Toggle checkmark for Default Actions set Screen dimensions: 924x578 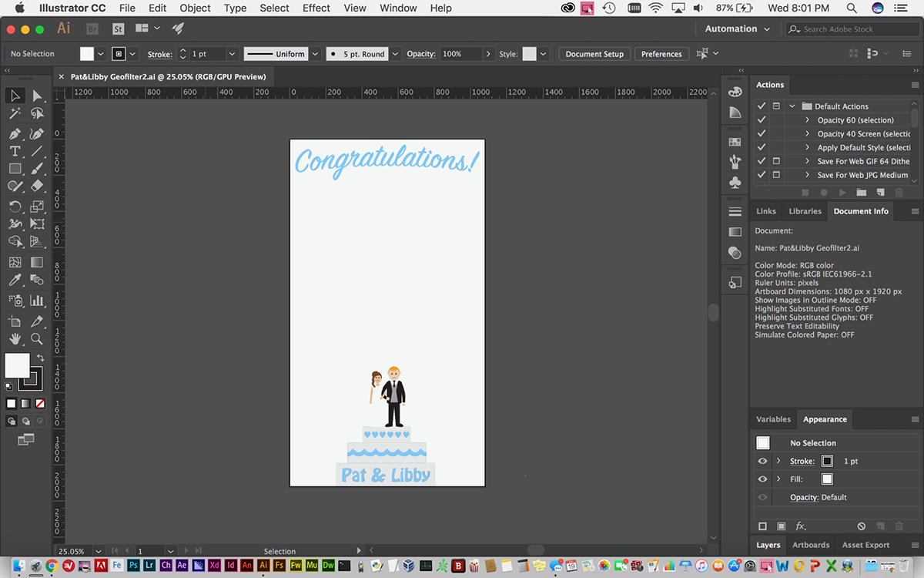point(762,106)
